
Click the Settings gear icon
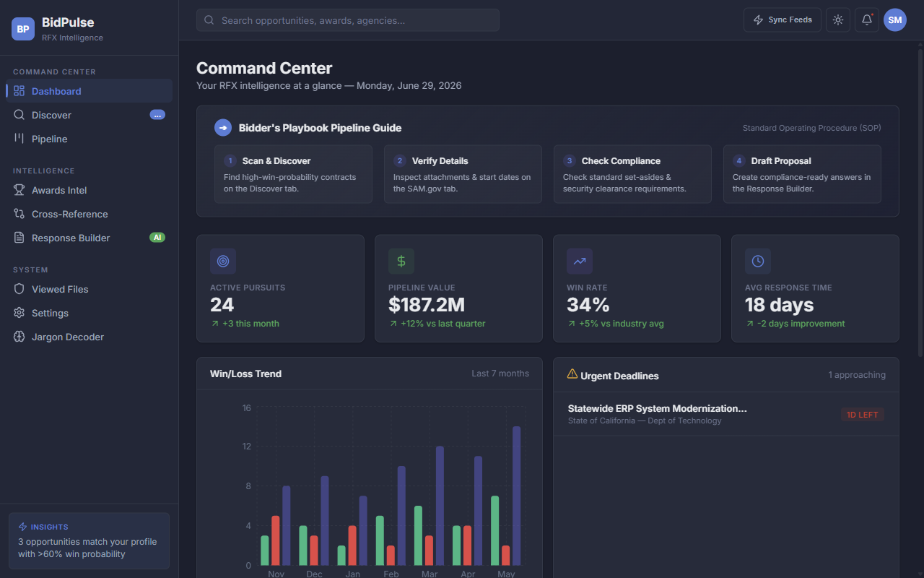coord(19,313)
